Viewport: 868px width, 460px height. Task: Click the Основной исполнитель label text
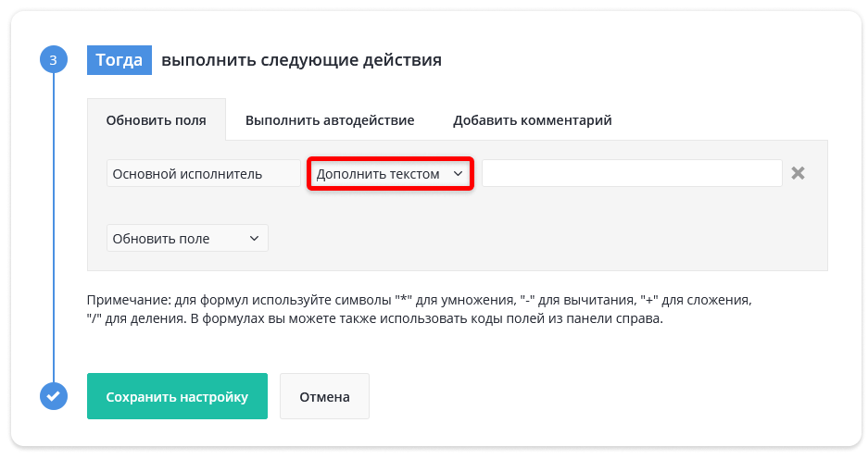(187, 174)
